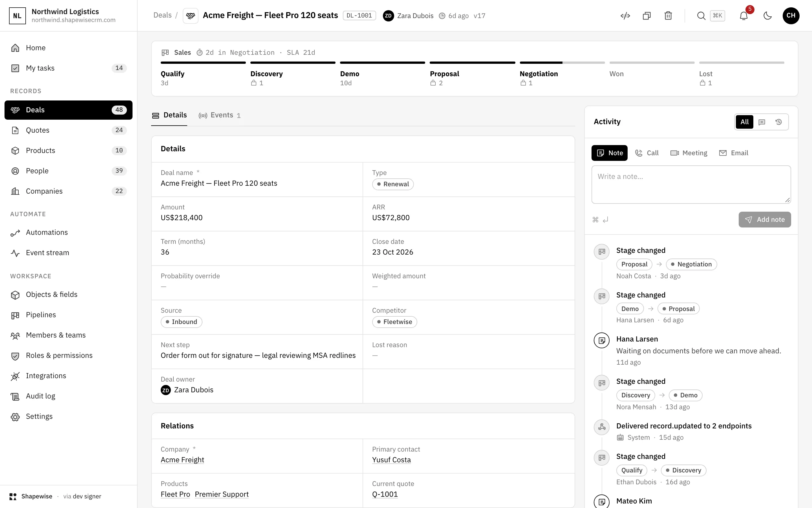
Task: Open Audit log
Action: 69,396
